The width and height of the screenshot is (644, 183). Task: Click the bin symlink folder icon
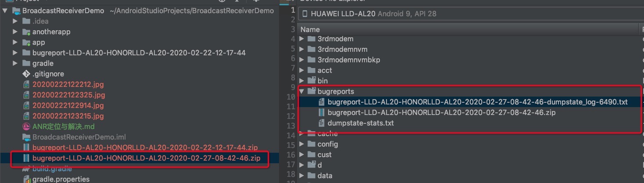[311, 81]
